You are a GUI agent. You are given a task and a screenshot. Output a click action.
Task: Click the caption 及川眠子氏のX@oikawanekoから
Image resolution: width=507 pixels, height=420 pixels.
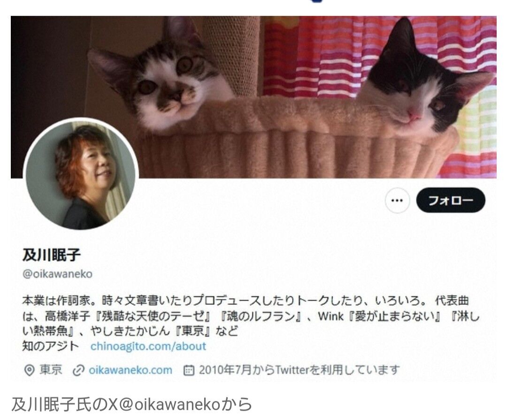[131, 404]
